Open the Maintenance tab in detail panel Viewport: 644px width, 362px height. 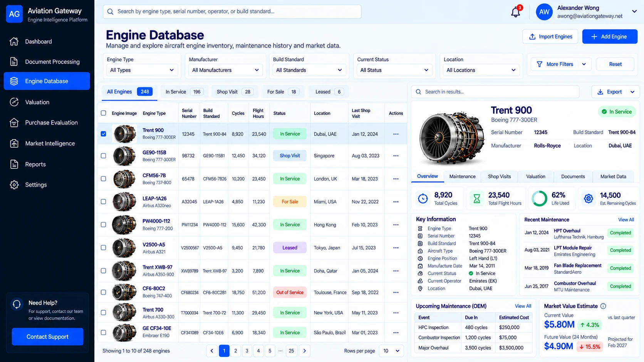462,177
